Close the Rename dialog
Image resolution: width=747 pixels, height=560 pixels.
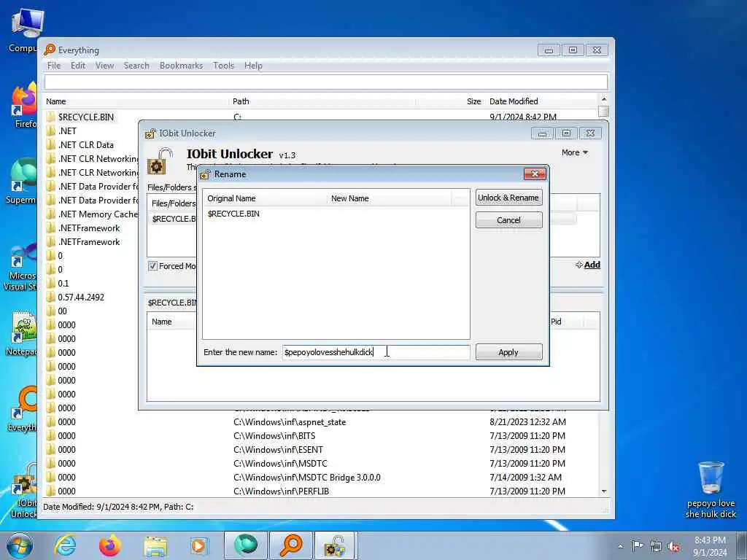(x=535, y=174)
